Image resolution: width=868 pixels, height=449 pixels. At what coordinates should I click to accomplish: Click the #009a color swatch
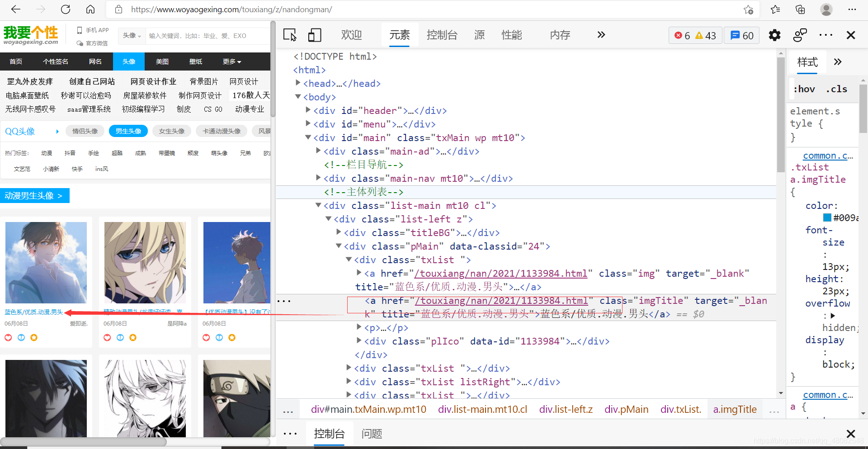tap(827, 217)
